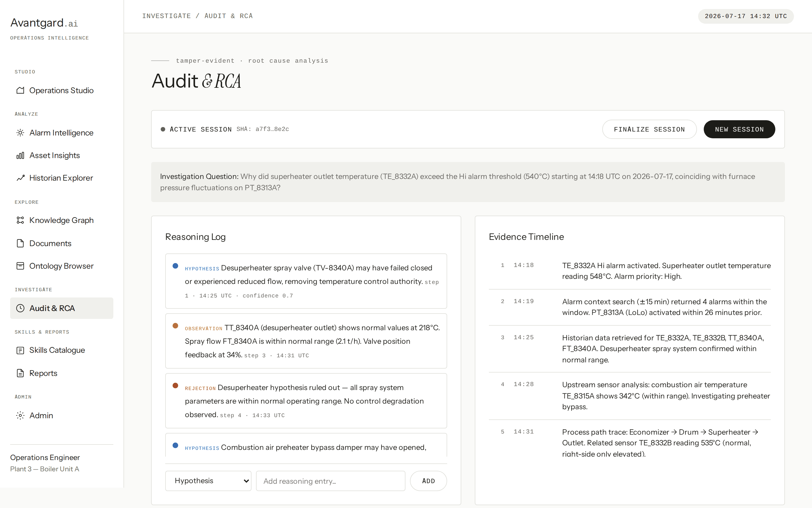Click the Documents file icon

20,243
